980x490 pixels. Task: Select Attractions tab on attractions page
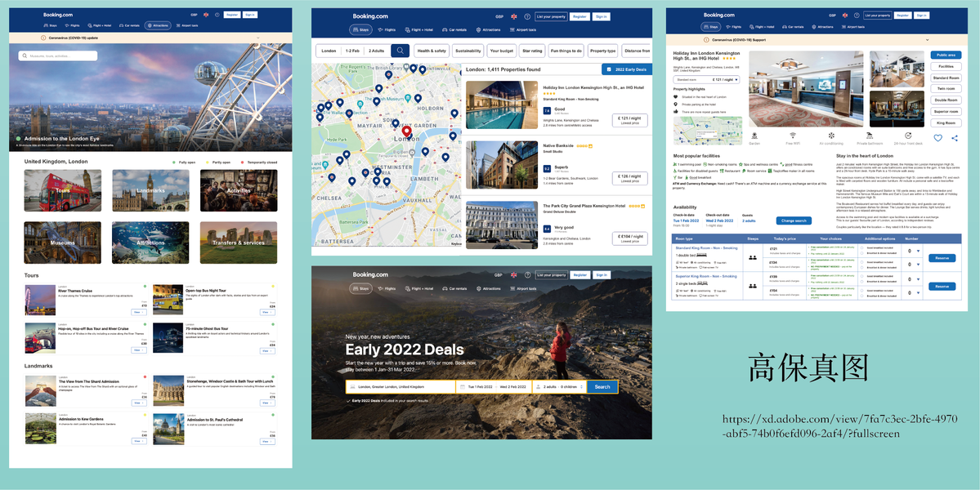pos(158,25)
